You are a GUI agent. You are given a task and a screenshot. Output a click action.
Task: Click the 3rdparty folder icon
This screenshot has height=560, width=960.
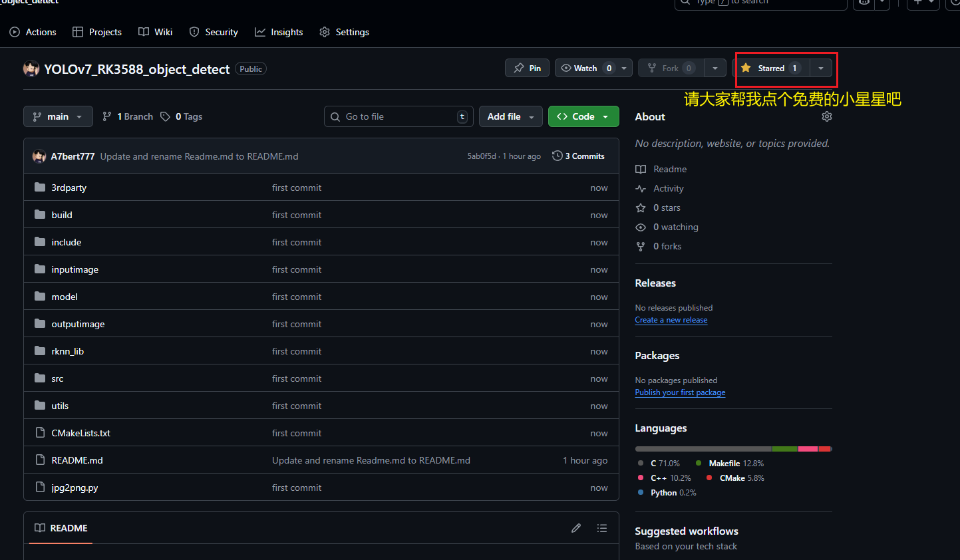pyautogui.click(x=40, y=188)
